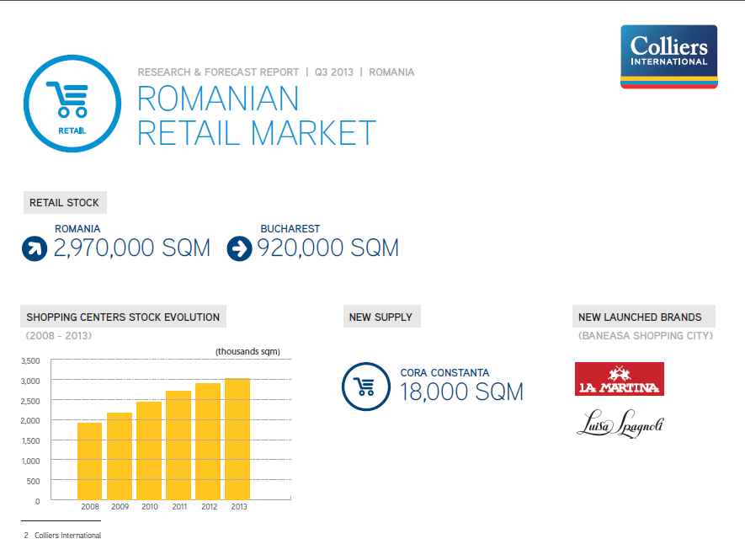Click the 2009 bar in the chart
Viewport: 745px width, 560px height.
click(120, 456)
